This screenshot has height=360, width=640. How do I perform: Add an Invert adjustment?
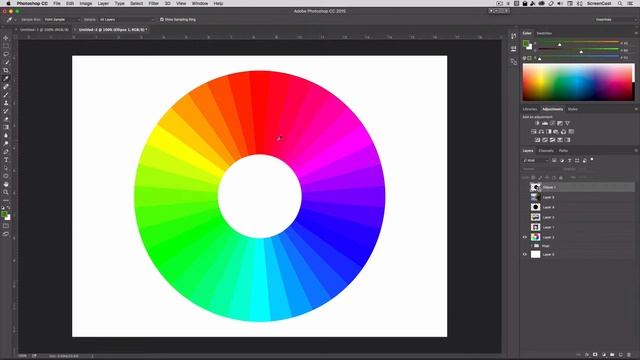(x=537, y=140)
